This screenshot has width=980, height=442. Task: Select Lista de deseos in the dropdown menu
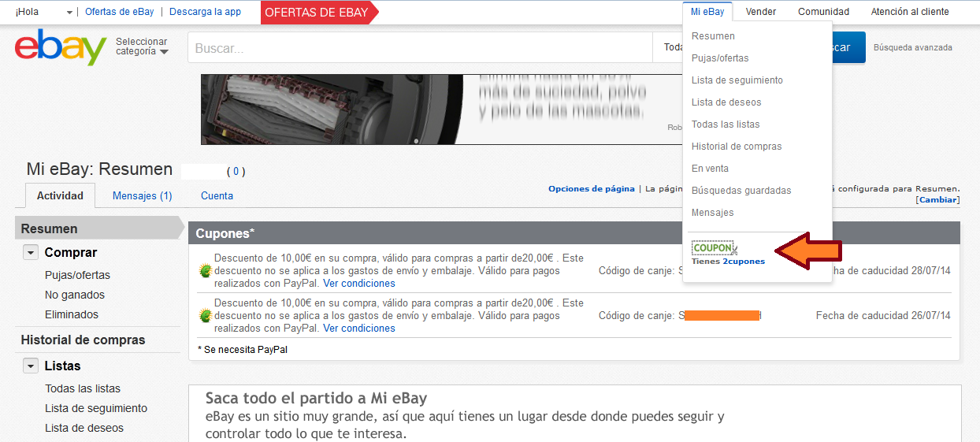point(726,102)
